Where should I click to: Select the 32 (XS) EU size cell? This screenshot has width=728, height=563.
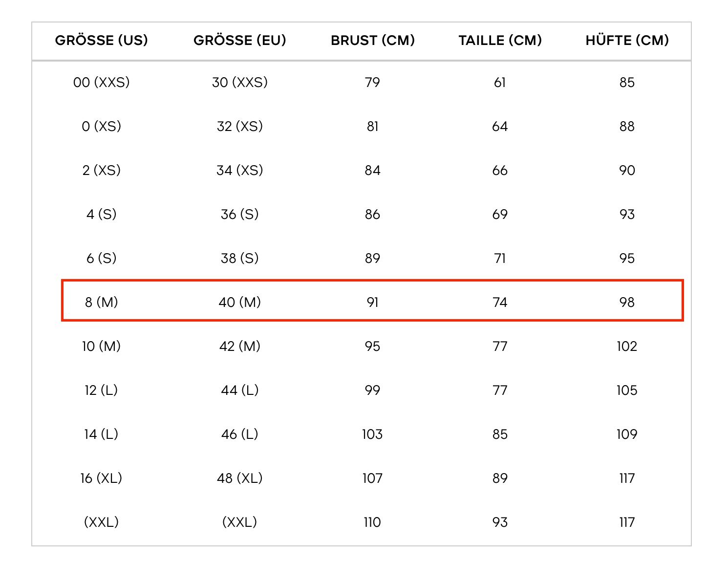pyautogui.click(x=240, y=126)
